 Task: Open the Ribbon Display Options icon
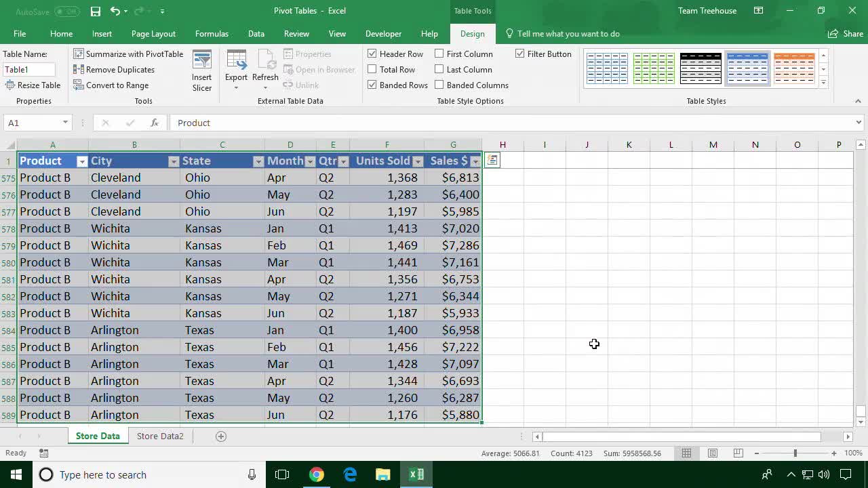pos(758,11)
